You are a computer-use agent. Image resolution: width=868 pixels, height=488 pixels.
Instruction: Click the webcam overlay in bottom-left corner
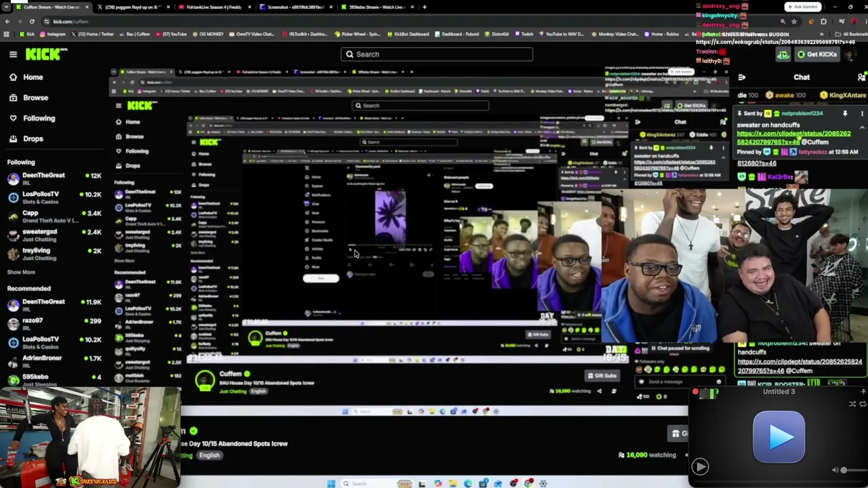90,437
